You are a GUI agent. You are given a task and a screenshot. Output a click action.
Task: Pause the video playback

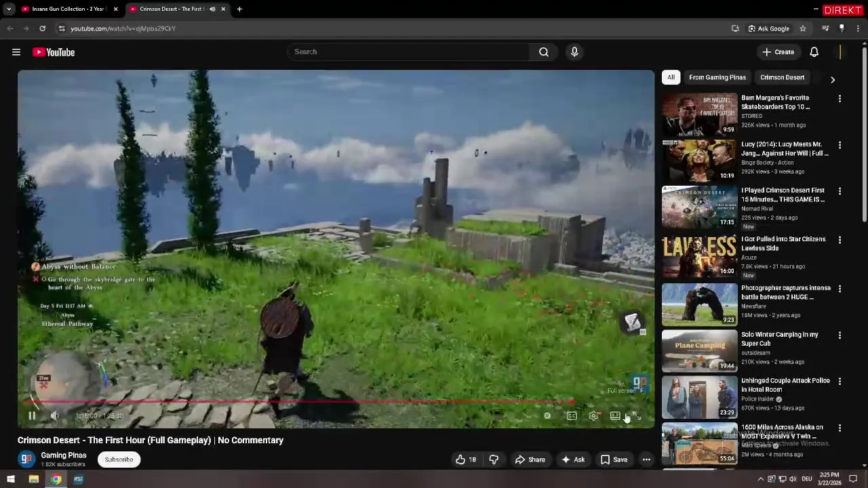coord(32,415)
